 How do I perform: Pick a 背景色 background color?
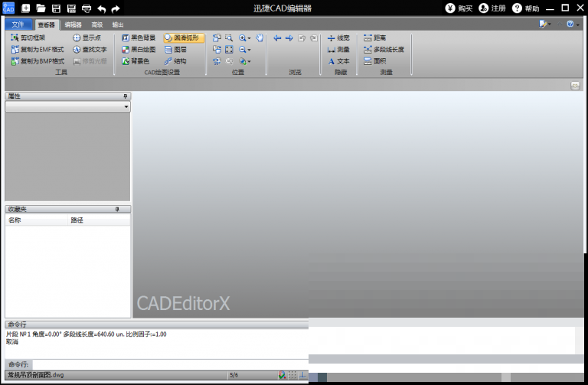[x=136, y=60]
